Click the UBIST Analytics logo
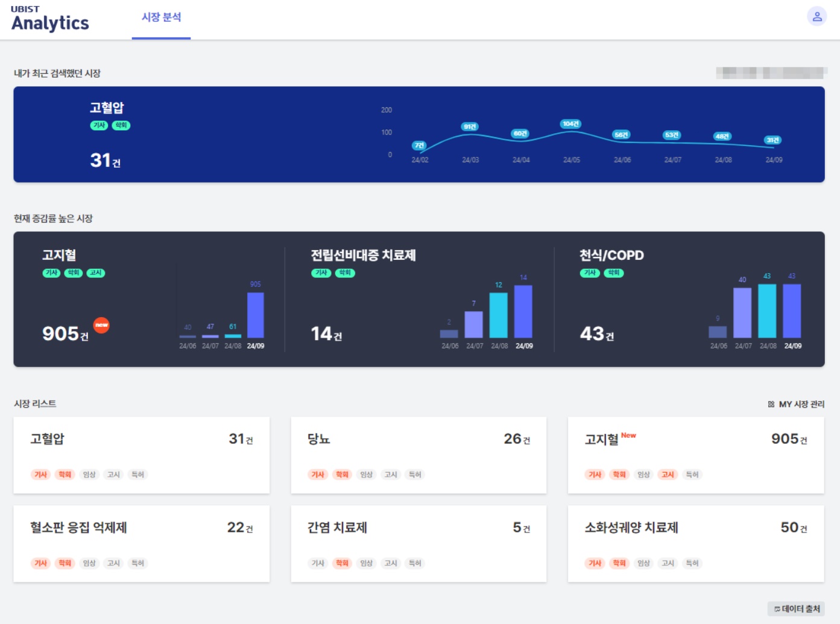The height and width of the screenshot is (624, 840). coord(50,19)
